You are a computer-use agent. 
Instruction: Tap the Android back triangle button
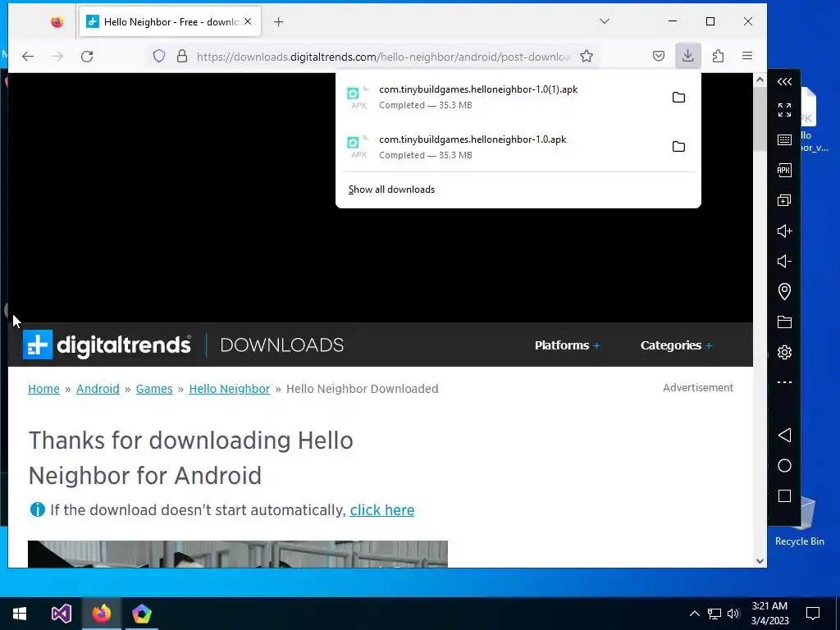coord(784,435)
